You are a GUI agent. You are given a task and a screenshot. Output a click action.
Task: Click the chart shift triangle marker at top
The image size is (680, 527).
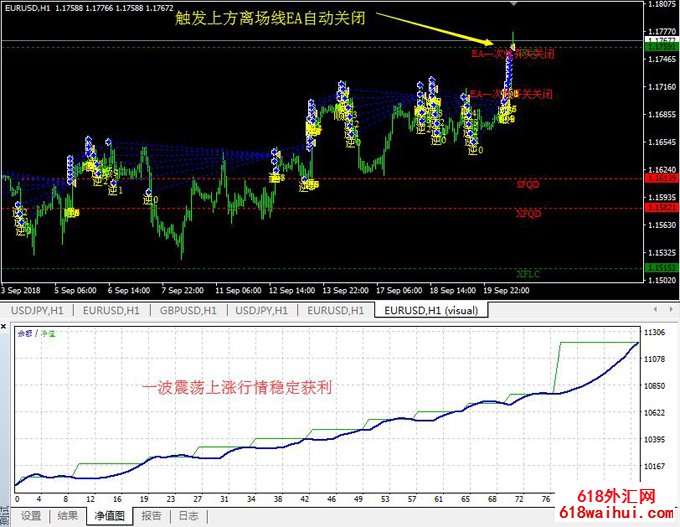click(513, 3)
